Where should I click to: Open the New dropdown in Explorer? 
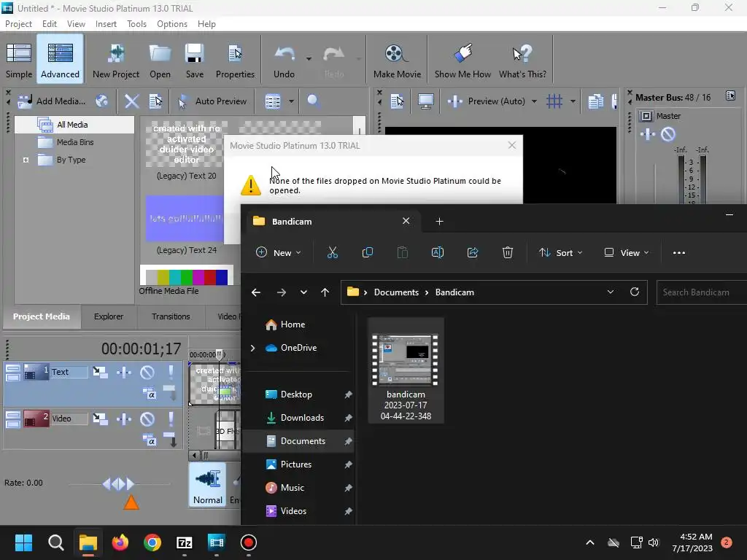[278, 253]
